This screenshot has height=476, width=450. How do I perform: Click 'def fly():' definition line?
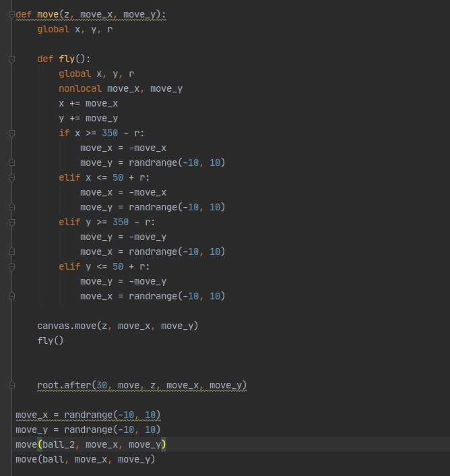coord(64,59)
